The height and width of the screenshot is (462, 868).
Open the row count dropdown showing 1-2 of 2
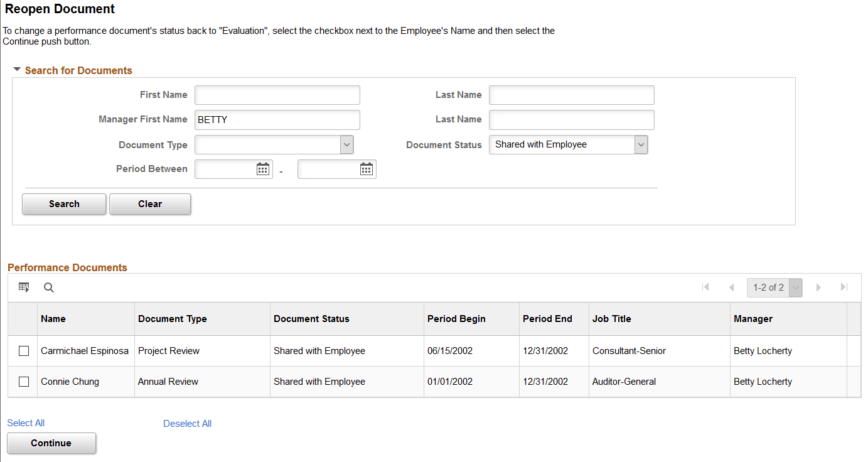click(795, 287)
